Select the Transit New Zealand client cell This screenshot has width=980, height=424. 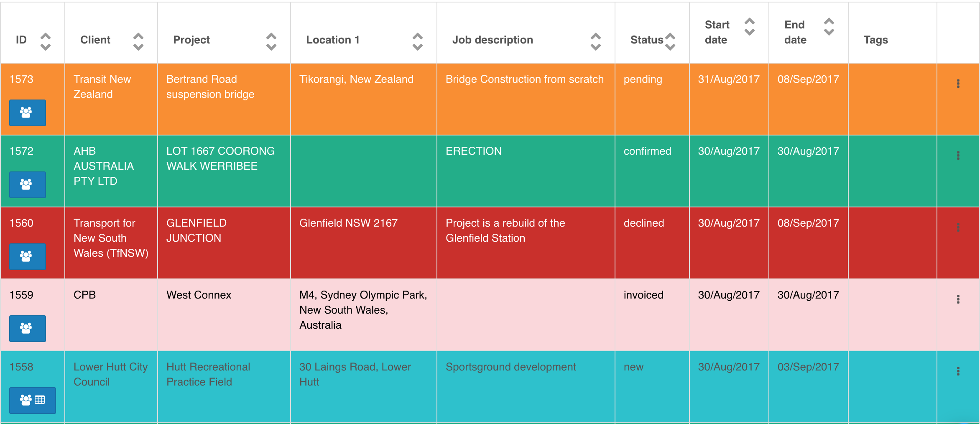(102, 87)
